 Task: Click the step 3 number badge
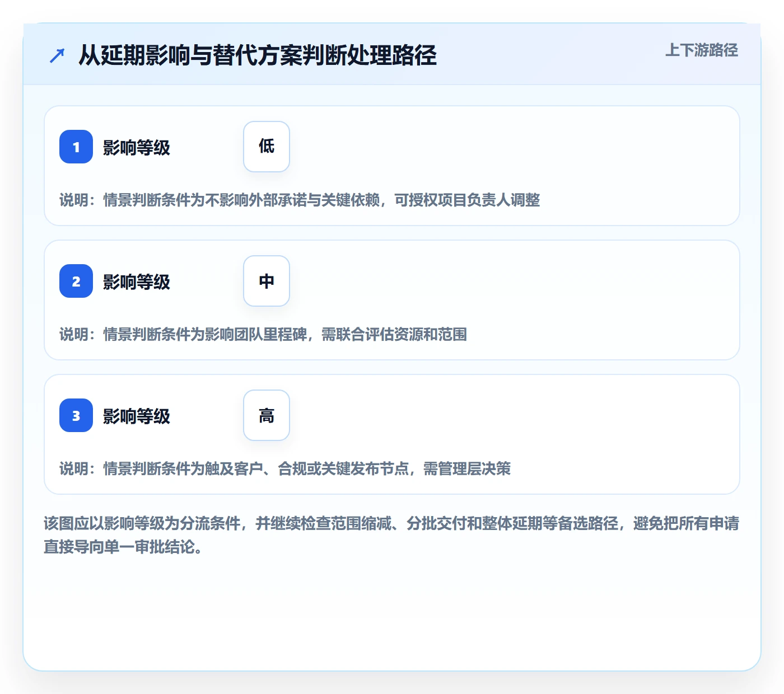pyautogui.click(x=76, y=415)
